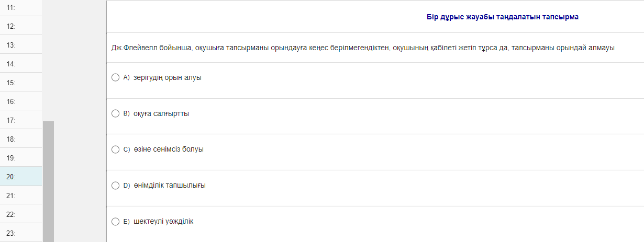
Task: Open question 13 from navigation list
Action: pos(21,45)
